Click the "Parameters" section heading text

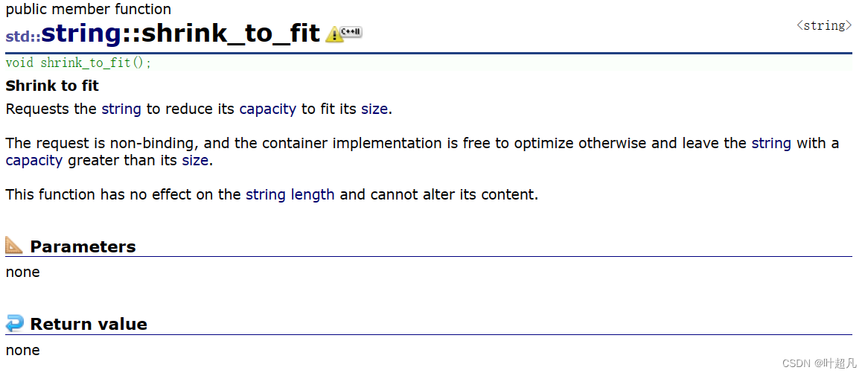[83, 246]
